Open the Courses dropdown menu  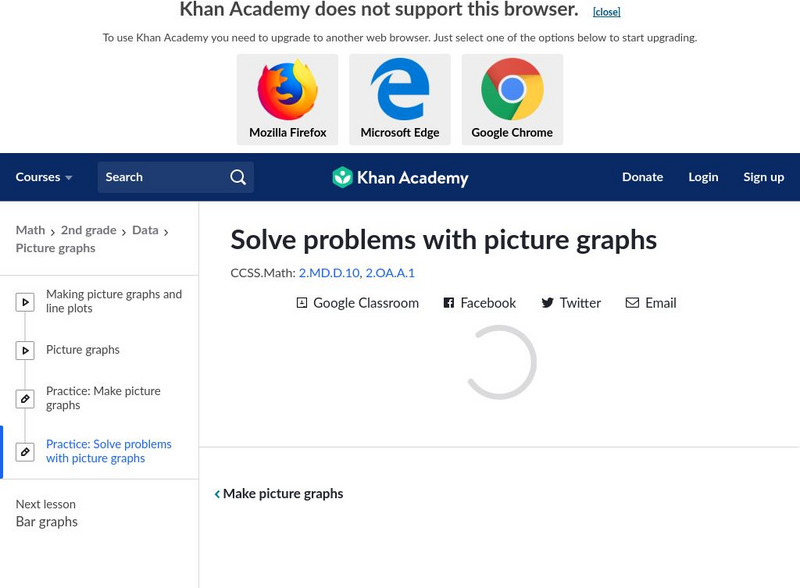pyautogui.click(x=44, y=177)
